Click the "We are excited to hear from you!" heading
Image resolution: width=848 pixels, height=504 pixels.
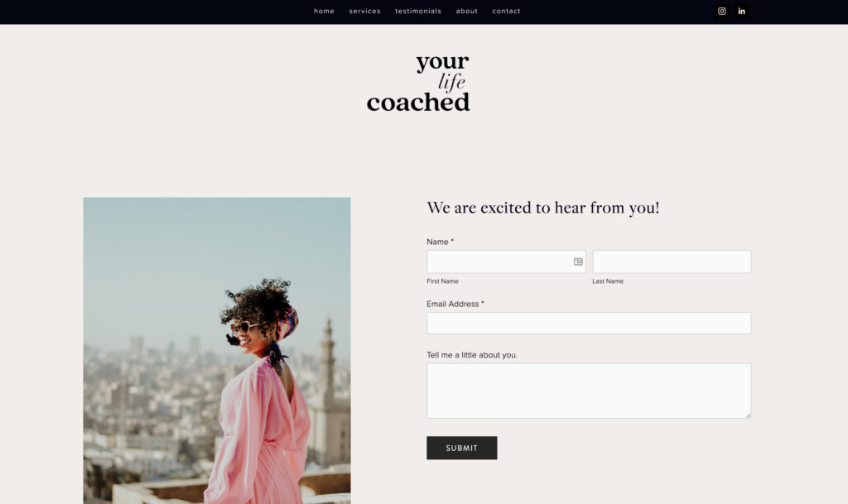(x=543, y=208)
